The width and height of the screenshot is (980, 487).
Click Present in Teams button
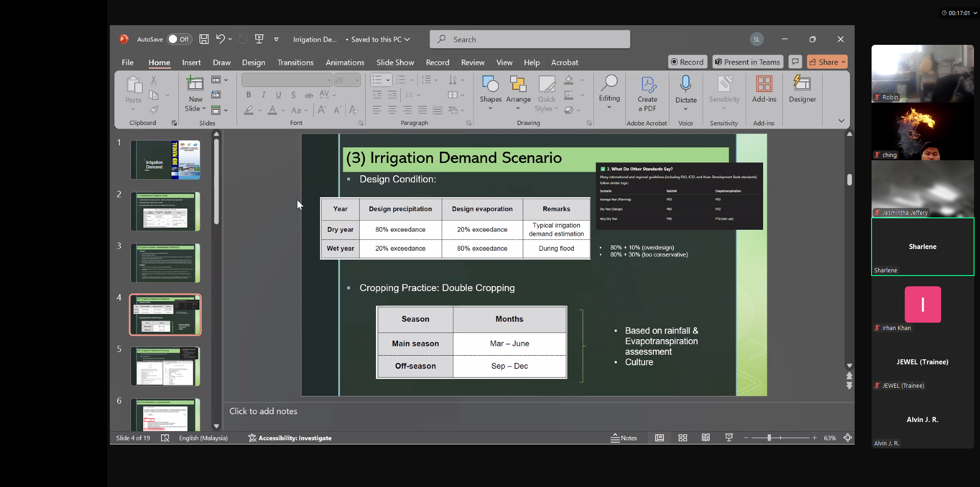point(748,62)
